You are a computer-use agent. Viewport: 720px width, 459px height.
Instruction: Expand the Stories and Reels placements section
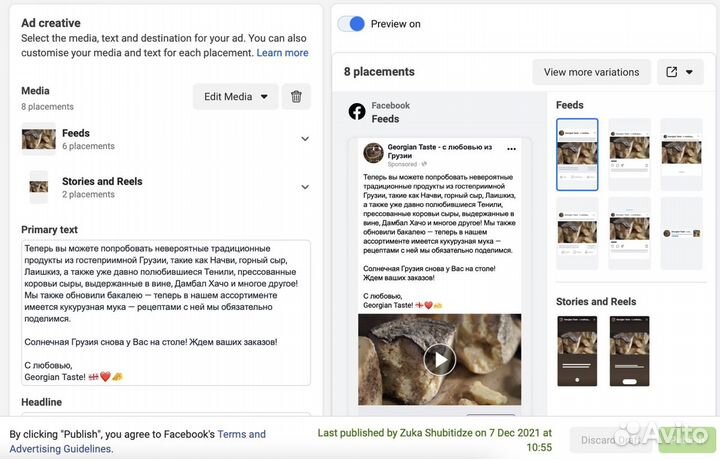tap(304, 187)
